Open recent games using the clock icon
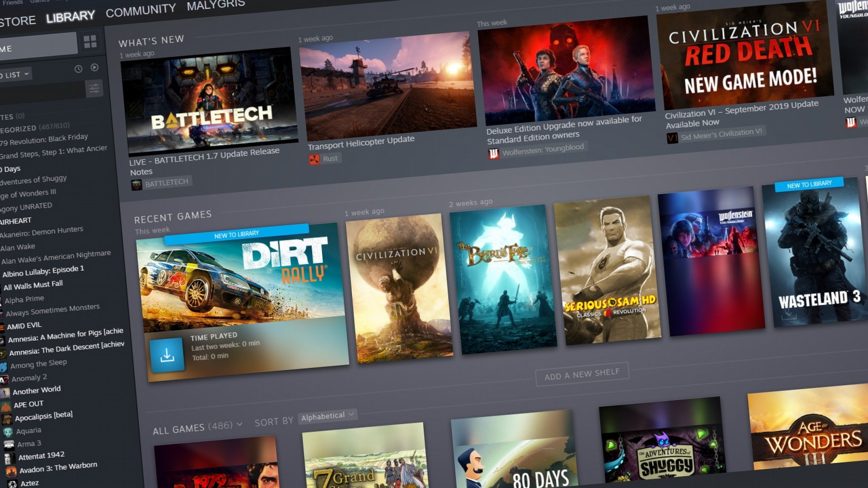The width and height of the screenshot is (868, 488). [79, 68]
